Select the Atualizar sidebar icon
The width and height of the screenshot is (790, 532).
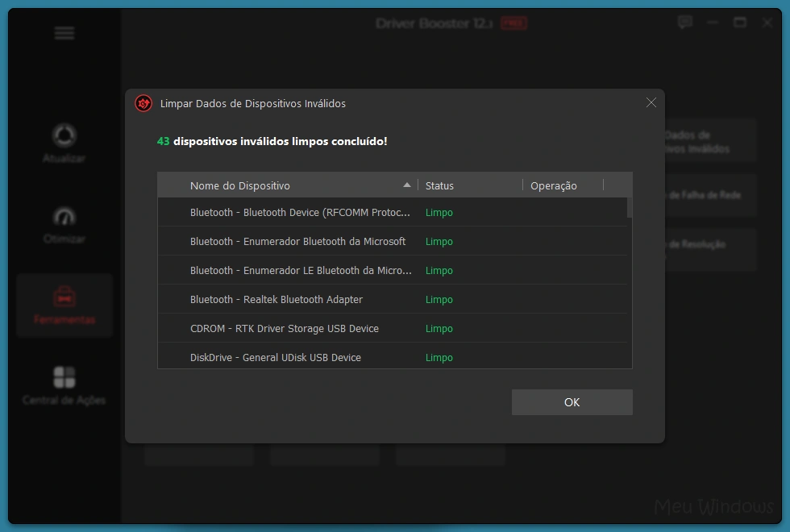coord(64,143)
